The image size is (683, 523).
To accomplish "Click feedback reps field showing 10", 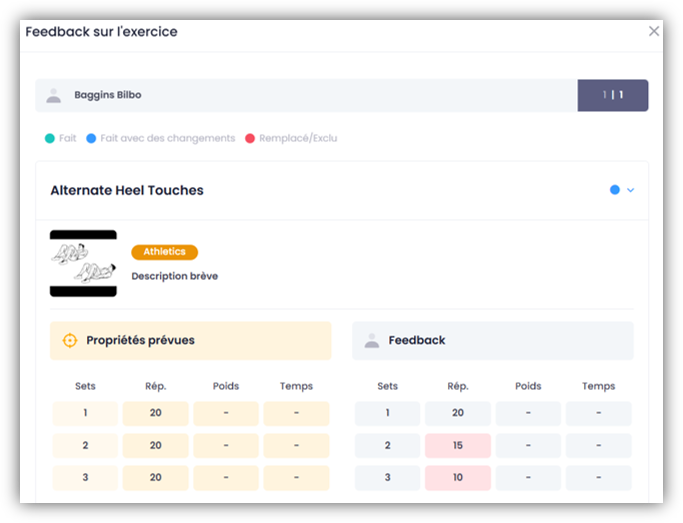I will [x=457, y=478].
